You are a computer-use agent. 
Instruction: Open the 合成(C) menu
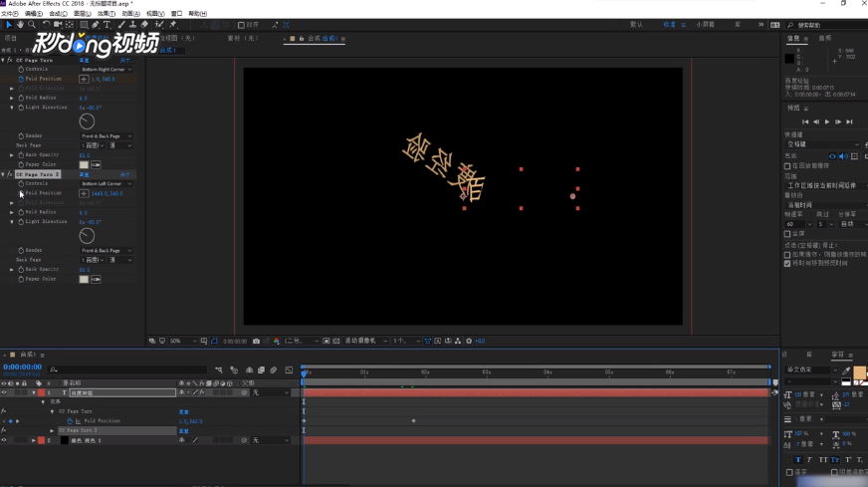tap(58, 13)
